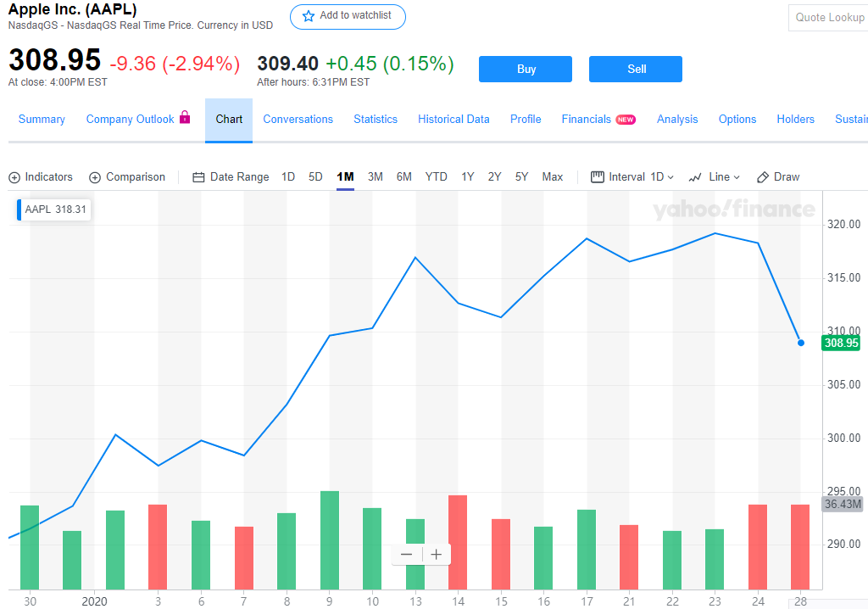
Task: Expand the Interval 1D dropdown
Action: click(x=632, y=177)
